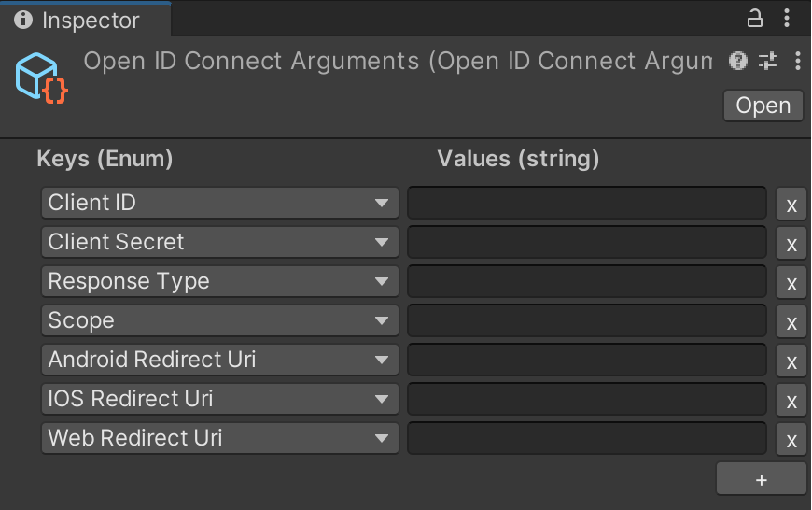The image size is (812, 510).
Task: Add a new entry with plus button
Action: (761, 479)
